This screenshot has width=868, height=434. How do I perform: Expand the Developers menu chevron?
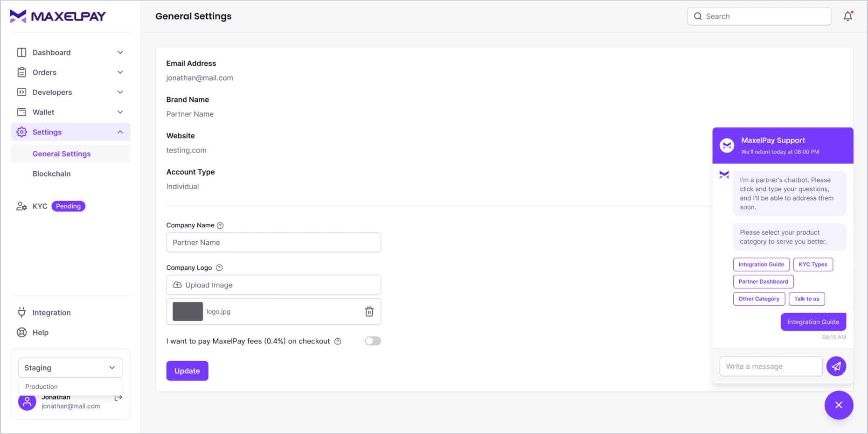[x=120, y=92]
